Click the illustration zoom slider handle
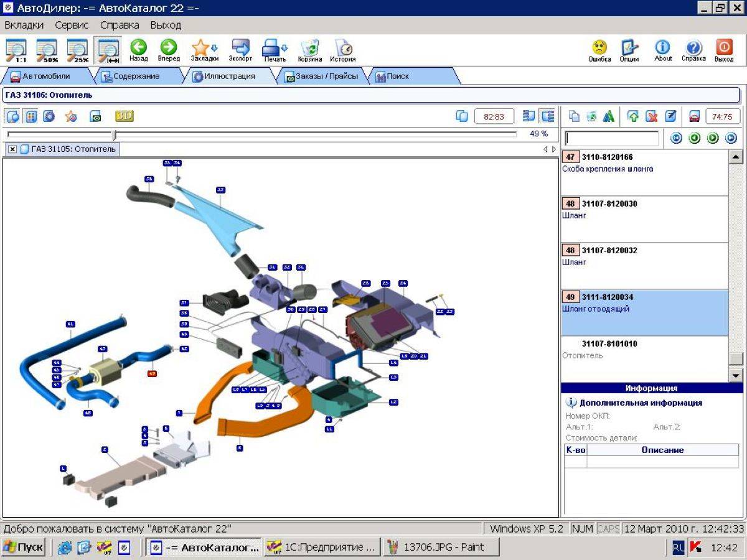 pyautogui.click(x=114, y=134)
